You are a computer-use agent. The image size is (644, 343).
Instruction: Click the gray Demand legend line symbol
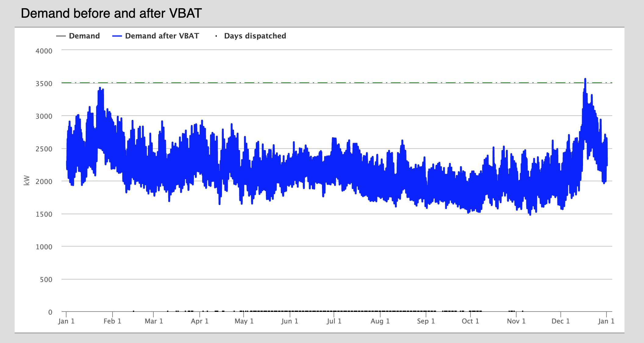point(61,36)
